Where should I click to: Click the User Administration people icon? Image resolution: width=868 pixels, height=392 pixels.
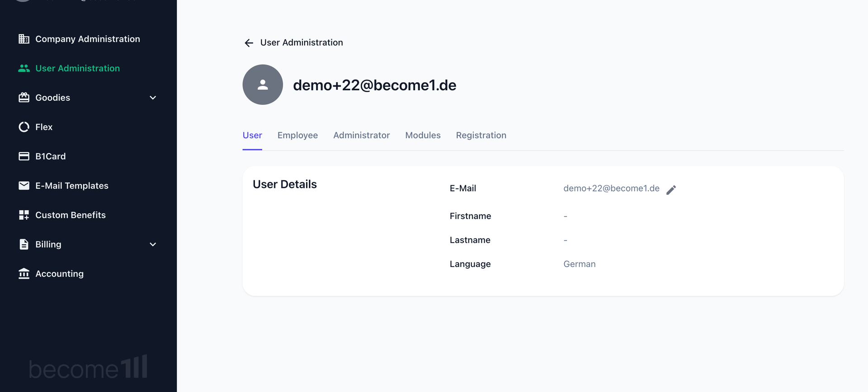(24, 68)
